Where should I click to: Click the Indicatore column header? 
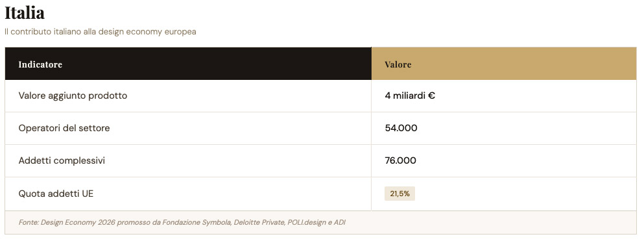(40, 64)
